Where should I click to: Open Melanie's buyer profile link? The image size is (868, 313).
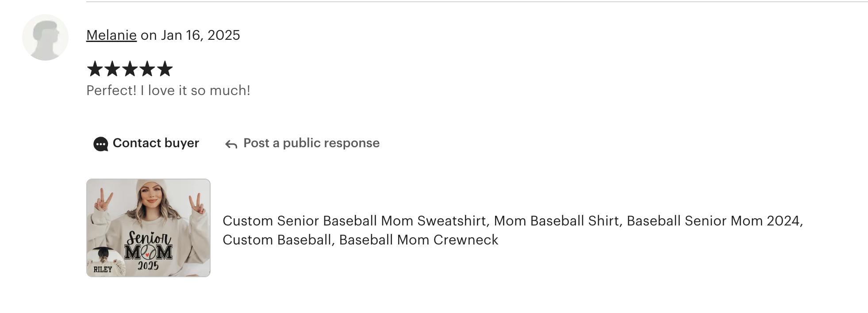coord(111,35)
